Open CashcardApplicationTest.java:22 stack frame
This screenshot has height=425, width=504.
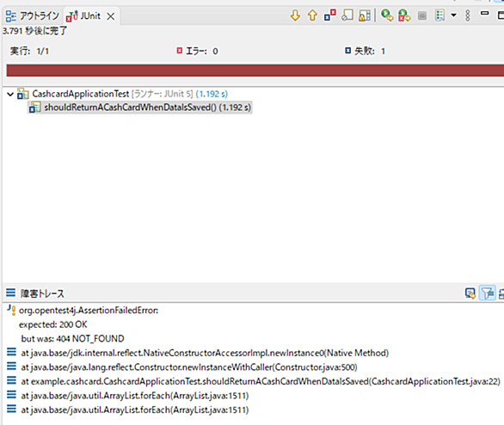click(261, 381)
